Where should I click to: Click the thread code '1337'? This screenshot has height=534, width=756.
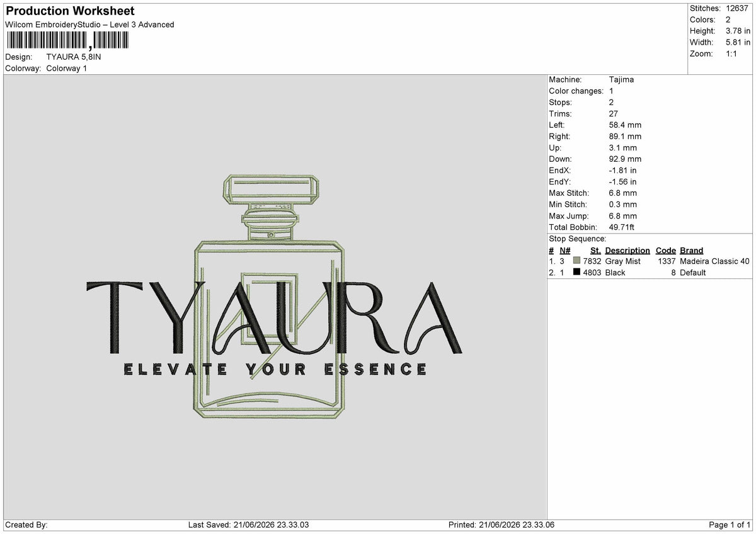[x=667, y=261]
